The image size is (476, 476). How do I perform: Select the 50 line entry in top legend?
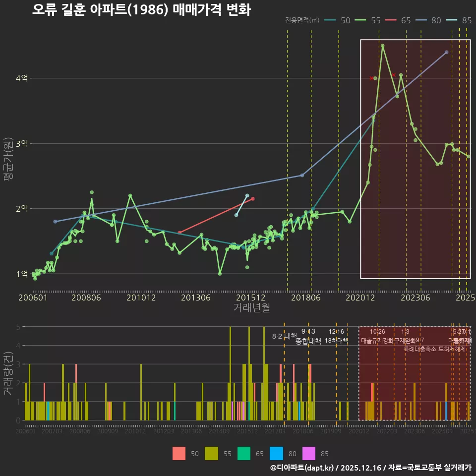[x=339, y=20]
